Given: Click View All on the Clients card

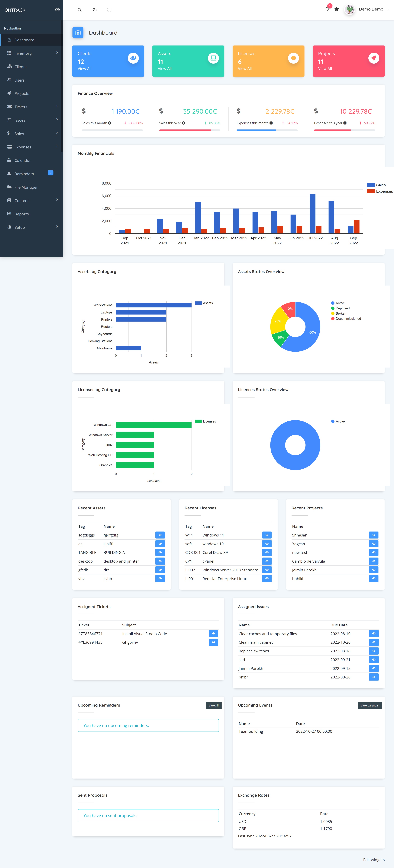Looking at the screenshot, I should [x=84, y=69].
